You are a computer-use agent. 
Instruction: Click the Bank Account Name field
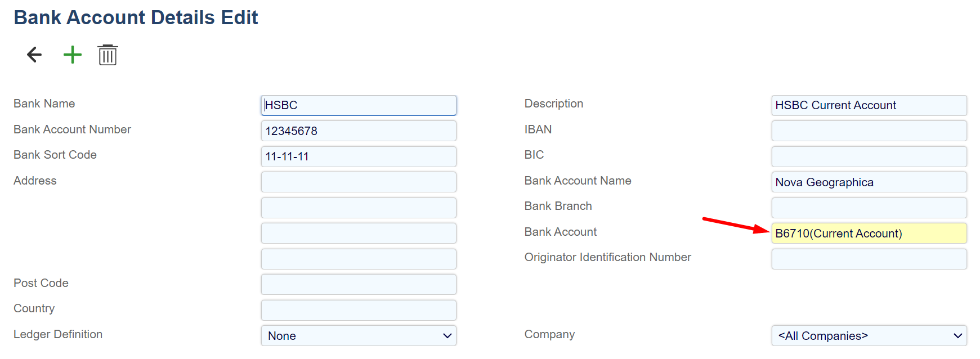[869, 182]
